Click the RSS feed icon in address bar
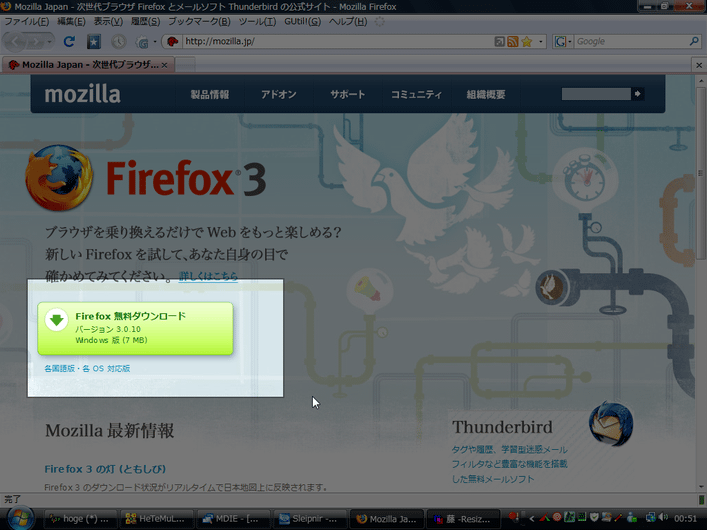This screenshot has height=530, width=707. (513, 41)
